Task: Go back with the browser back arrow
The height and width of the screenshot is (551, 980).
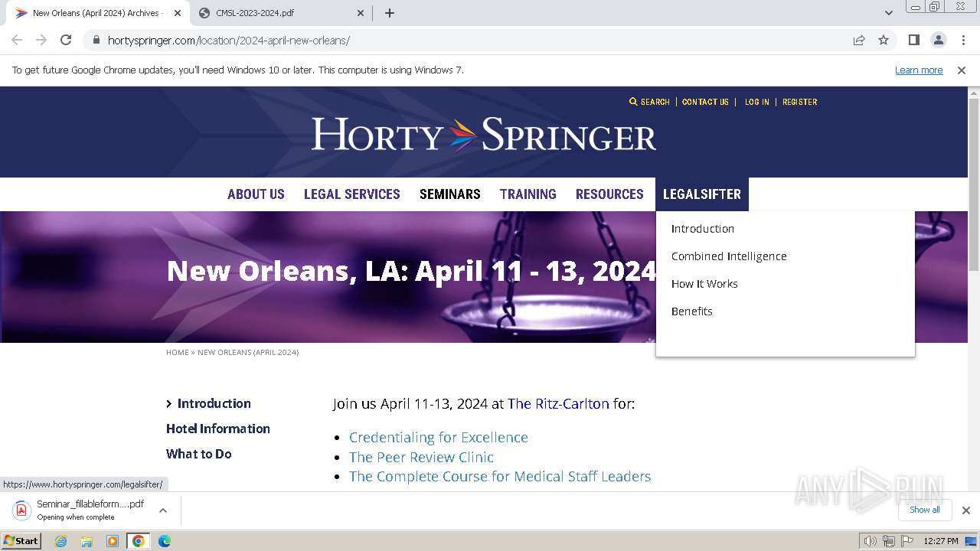Action: pos(17,40)
